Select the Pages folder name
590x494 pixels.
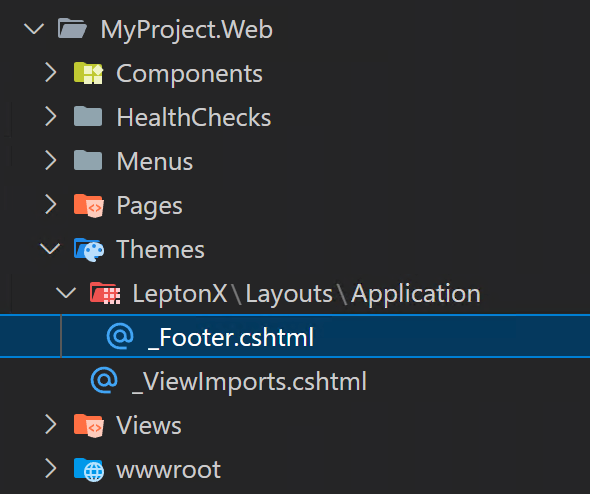point(149,206)
